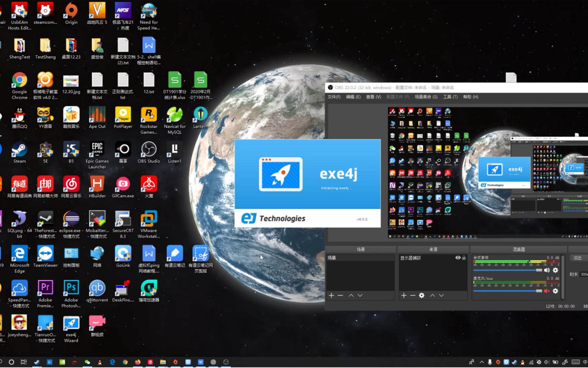Switch the 中 input method indicator
The width and height of the screenshot is (588, 368).
point(585,362)
